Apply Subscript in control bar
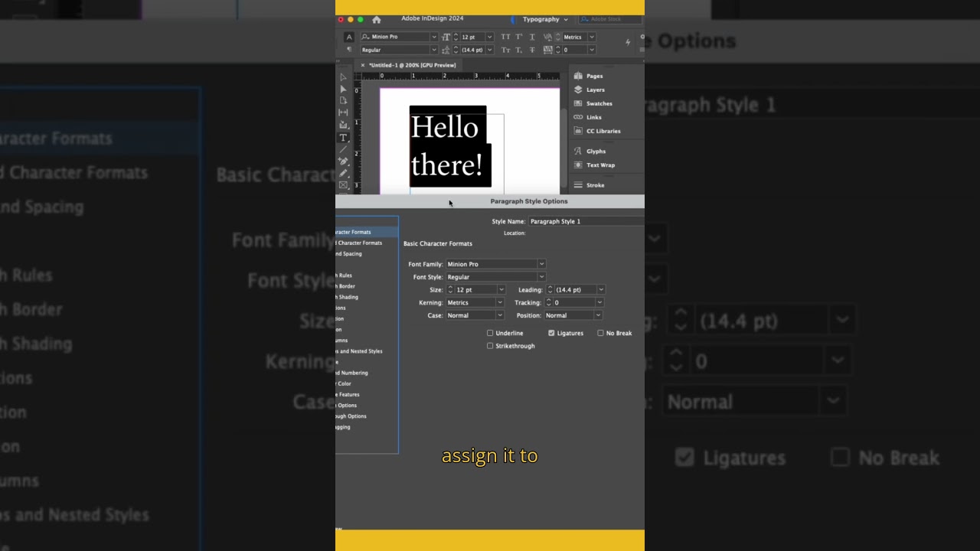The image size is (980, 551). pyautogui.click(x=518, y=50)
